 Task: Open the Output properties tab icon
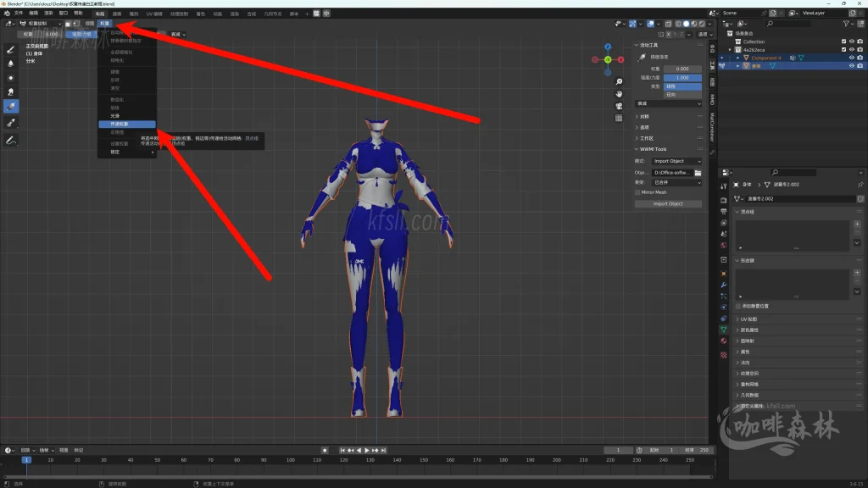click(724, 211)
